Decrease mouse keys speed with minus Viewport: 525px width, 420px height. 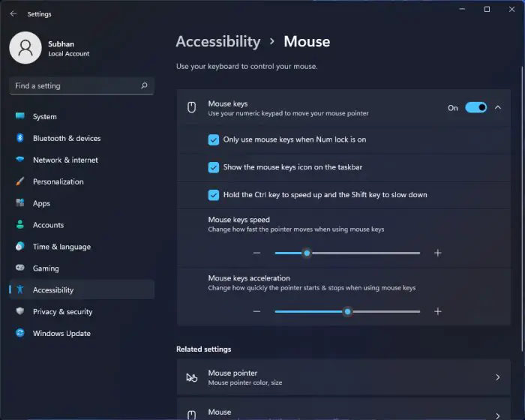coord(256,253)
